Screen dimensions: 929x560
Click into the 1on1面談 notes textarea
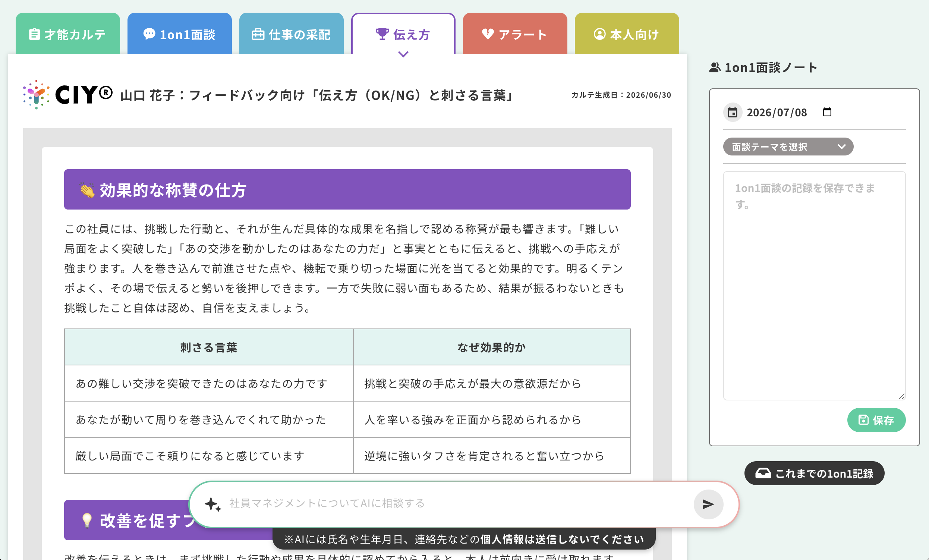(x=814, y=286)
